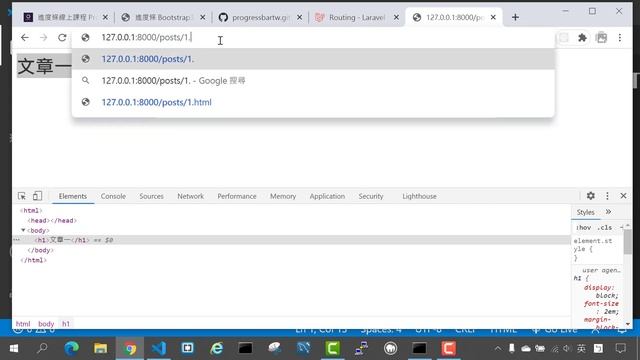Select the closing </body> tag line
The width and height of the screenshot is (640, 360).
40,250
